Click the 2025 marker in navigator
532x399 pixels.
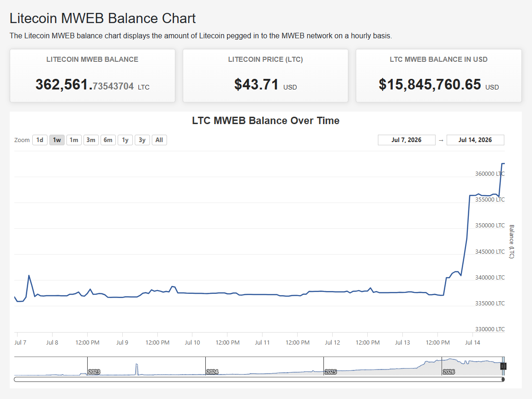pos(330,371)
